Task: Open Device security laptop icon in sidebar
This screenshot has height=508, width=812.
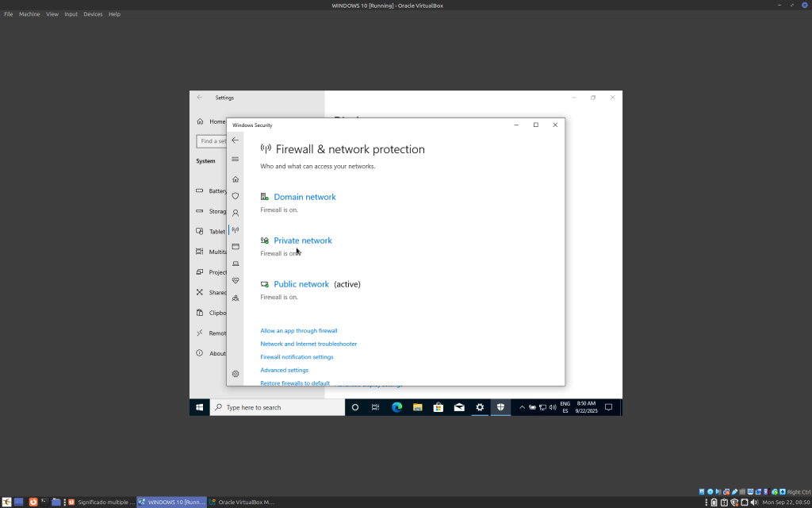Action: pyautogui.click(x=236, y=264)
